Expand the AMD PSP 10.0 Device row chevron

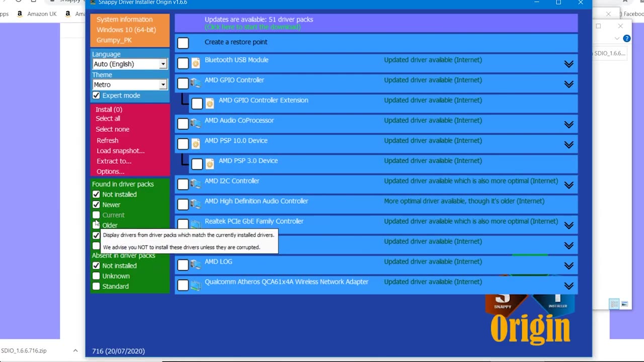pyautogui.click(x=569, y=144)
